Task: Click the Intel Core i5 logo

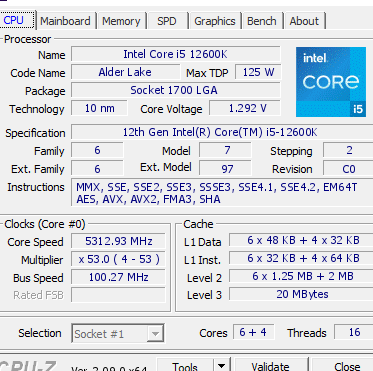Action: coord(331,82)
